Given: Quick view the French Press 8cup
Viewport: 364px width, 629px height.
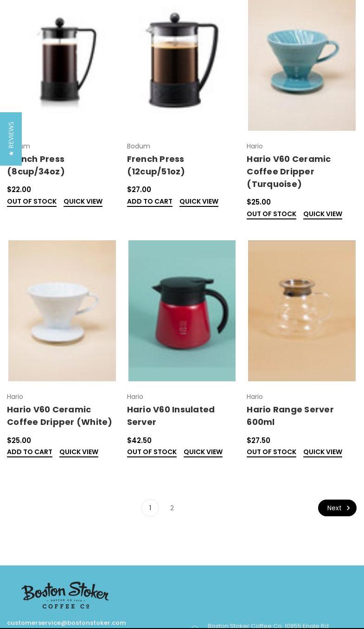Looking at the screenshot, I should pos(83,201).
